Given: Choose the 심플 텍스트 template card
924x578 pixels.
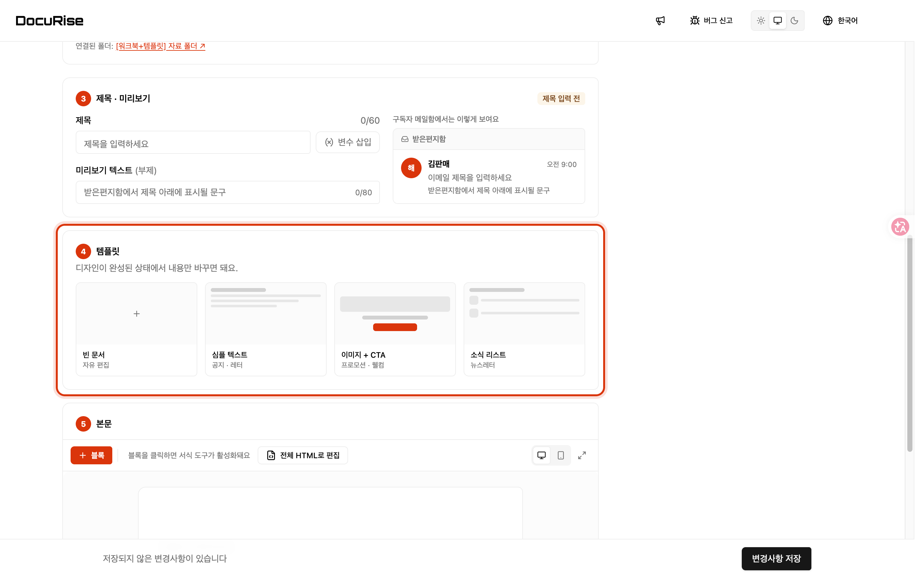Looking at the screenshot, I should [266, 329].
